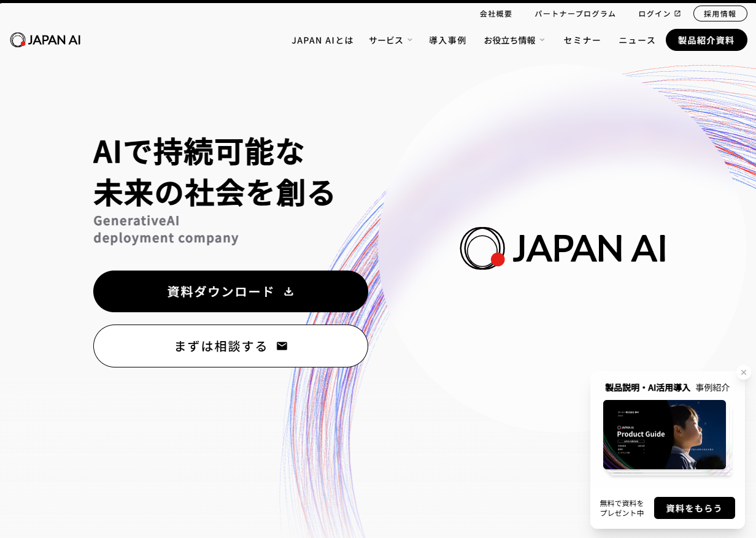Open ニュース menu item
The height and width of the screenshot is (538, 756).
point(637,40)
